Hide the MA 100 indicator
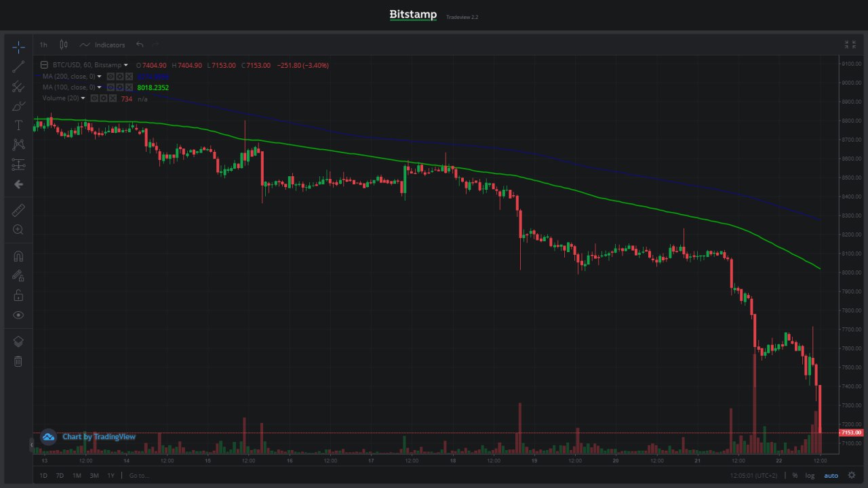This screenshot has width=868, height=488. coord(111,87)
